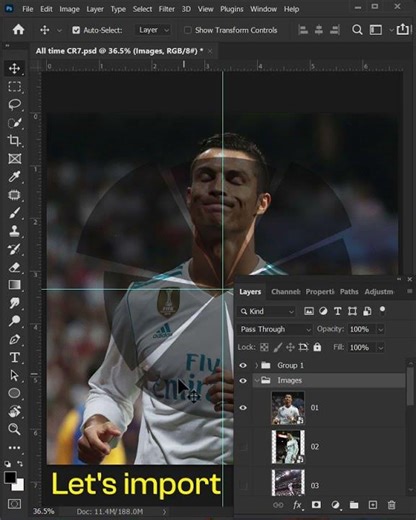Open the Kind filter dropdown
The height and width of the screenshot is (520, 416).
267,312
